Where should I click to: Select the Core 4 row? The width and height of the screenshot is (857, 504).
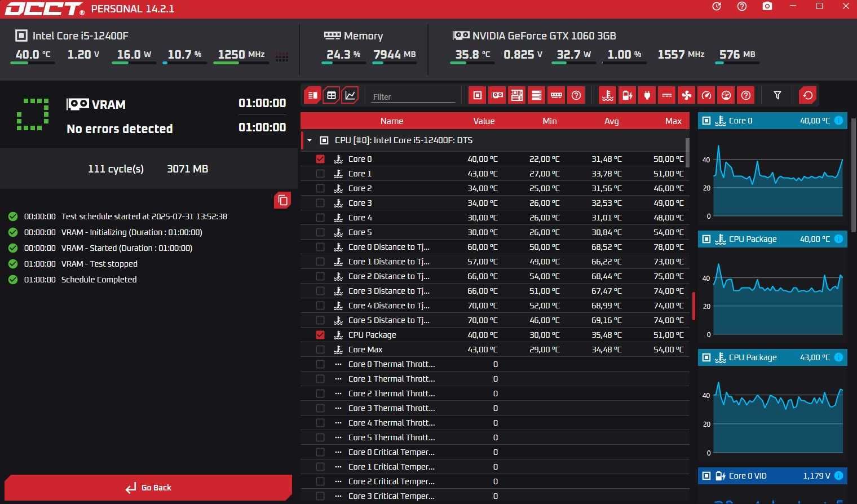pyautogui.click(x=495, y=218)
